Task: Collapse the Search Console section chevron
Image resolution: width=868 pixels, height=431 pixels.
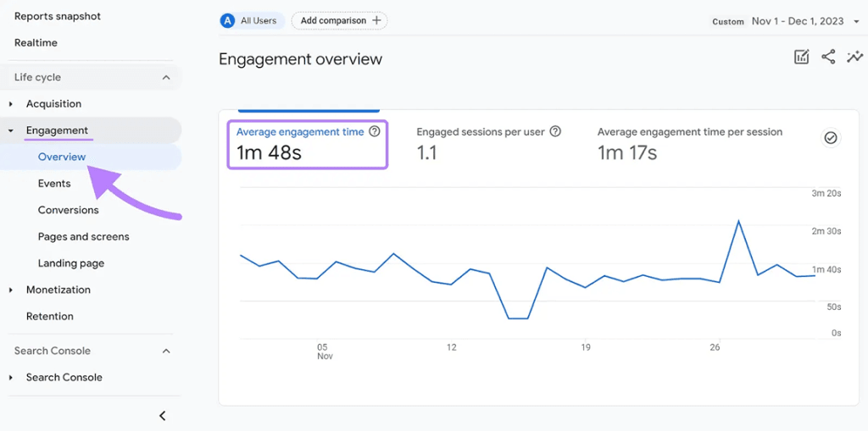Action: (166, 351)
